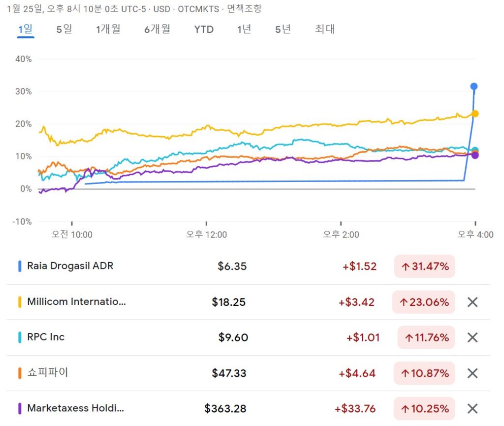Switch to the 6개월 range tab
Screen dimensions: 504x426
(x=157, y=29)
